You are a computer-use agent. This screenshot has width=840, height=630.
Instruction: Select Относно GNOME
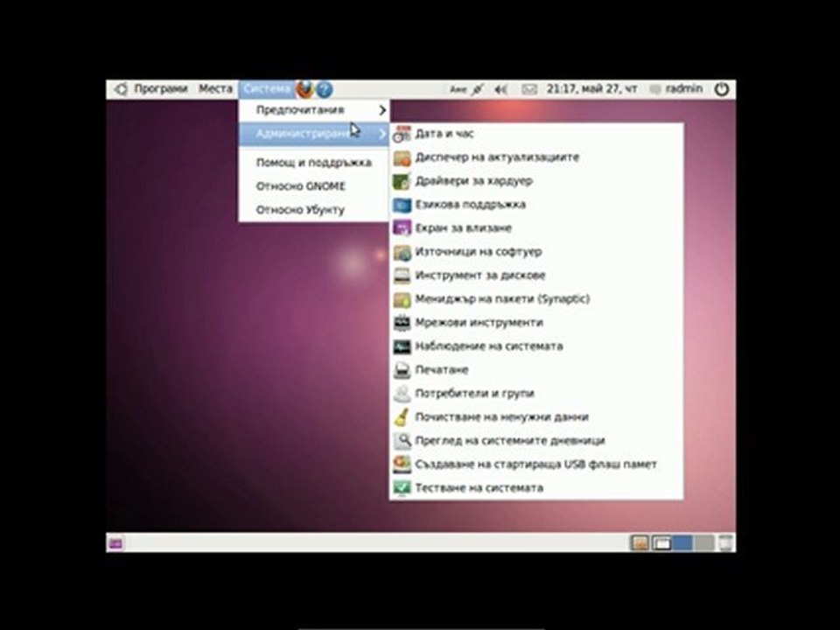click(314, 186)
